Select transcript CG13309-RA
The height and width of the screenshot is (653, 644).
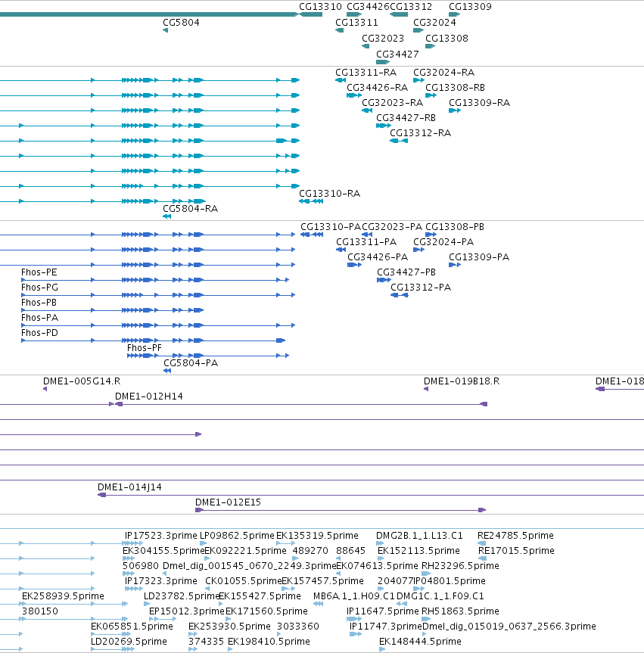tap(479, 102)
